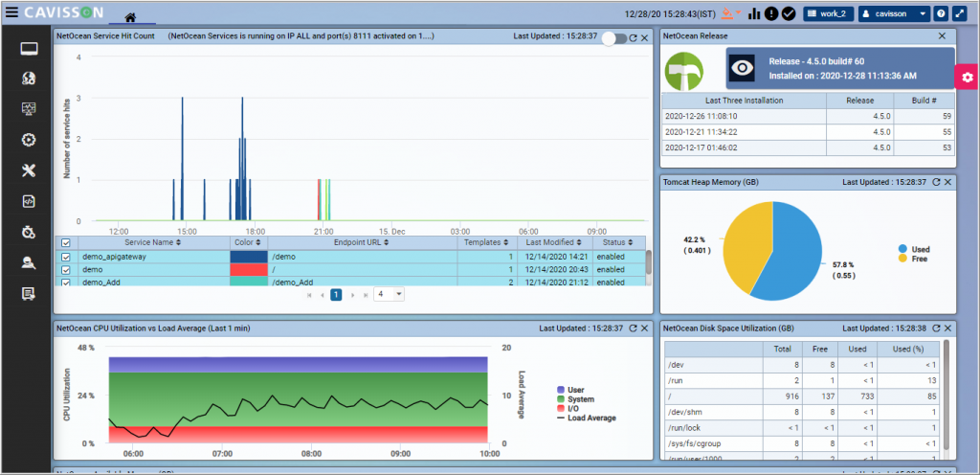
Task: Click the /demo_Add endpoint URL cell
Action: click(x=363, y=283)
